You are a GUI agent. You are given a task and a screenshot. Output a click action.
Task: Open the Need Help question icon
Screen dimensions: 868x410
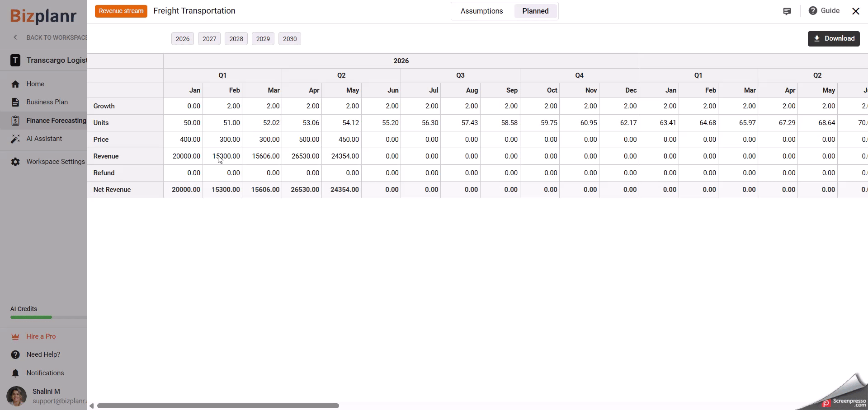pos(15,354)
